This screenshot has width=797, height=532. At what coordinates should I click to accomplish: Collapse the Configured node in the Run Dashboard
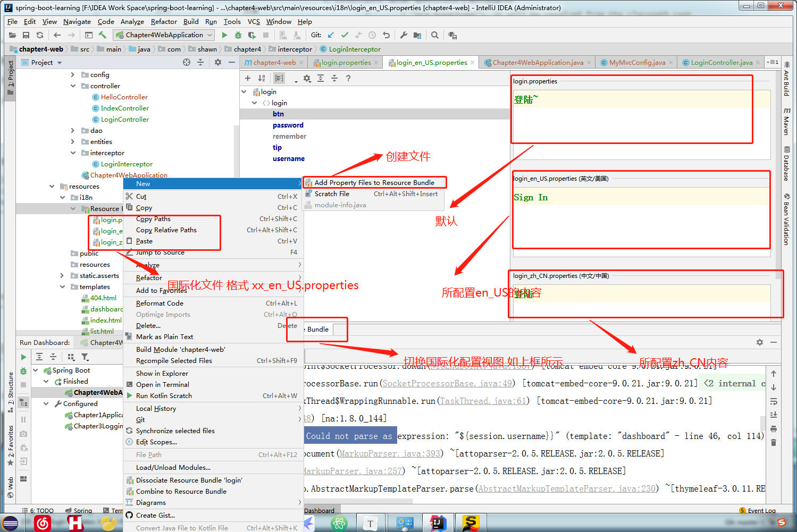pos(46,403)
